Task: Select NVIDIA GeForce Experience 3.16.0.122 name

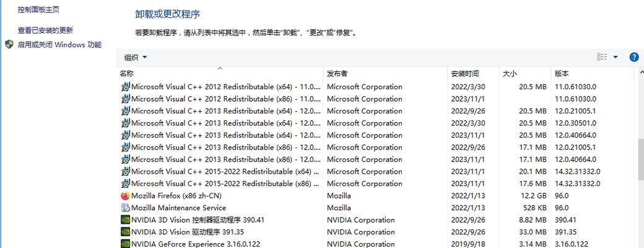Action: coord(196,244)
